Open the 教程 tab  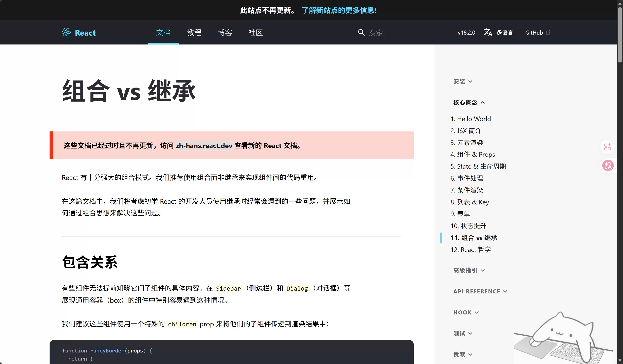coord(194,32)
